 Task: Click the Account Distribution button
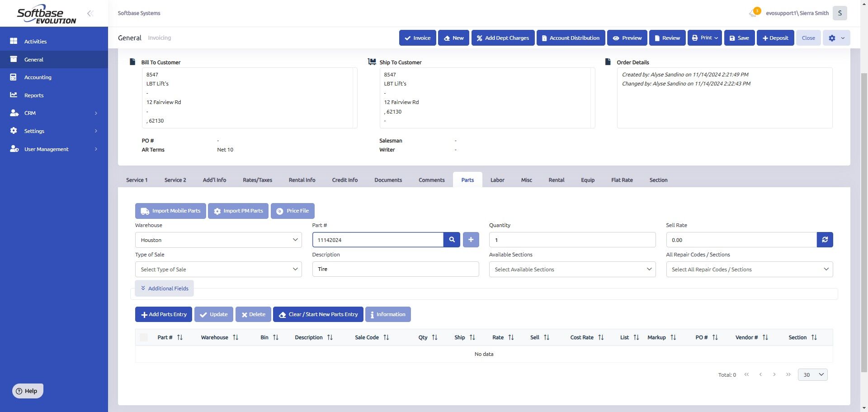[571, 38]
